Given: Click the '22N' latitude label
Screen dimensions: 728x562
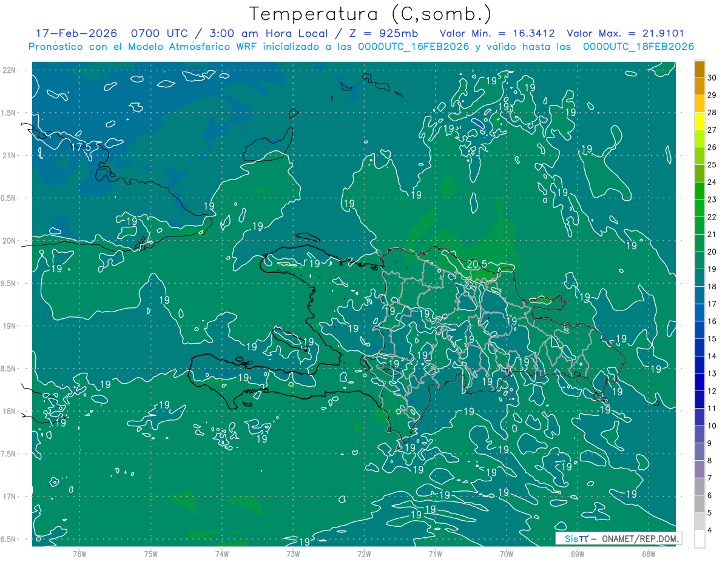Looking at the screenshot, I should pyautogui.click(x=10, y=70).
